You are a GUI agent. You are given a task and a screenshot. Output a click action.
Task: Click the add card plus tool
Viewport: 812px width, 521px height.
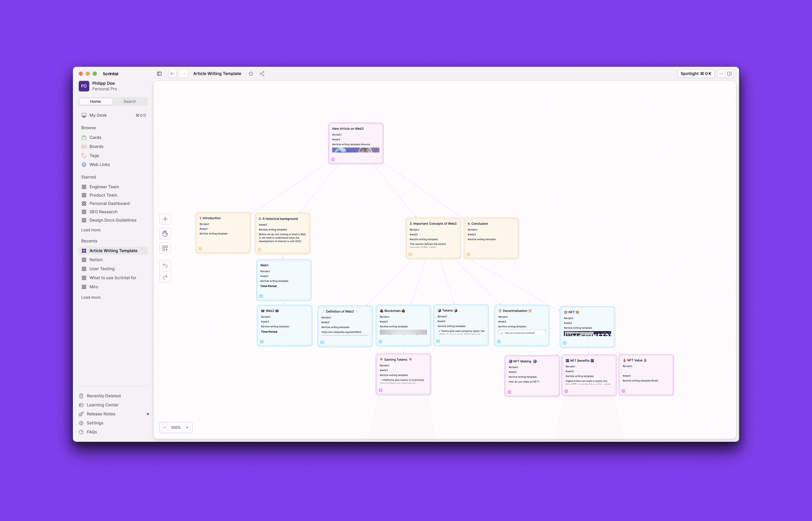click(x=165, y=219)
